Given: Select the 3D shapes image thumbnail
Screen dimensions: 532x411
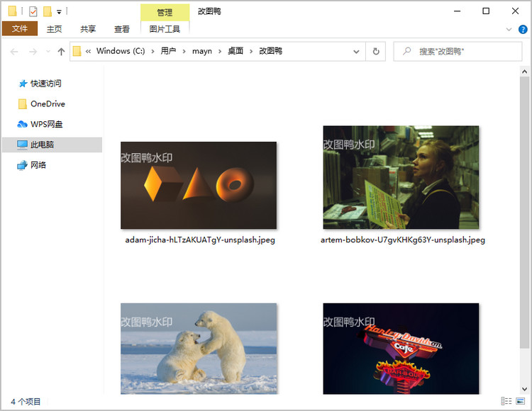Looking at the screenshot, I should click(x=199, y=186).
